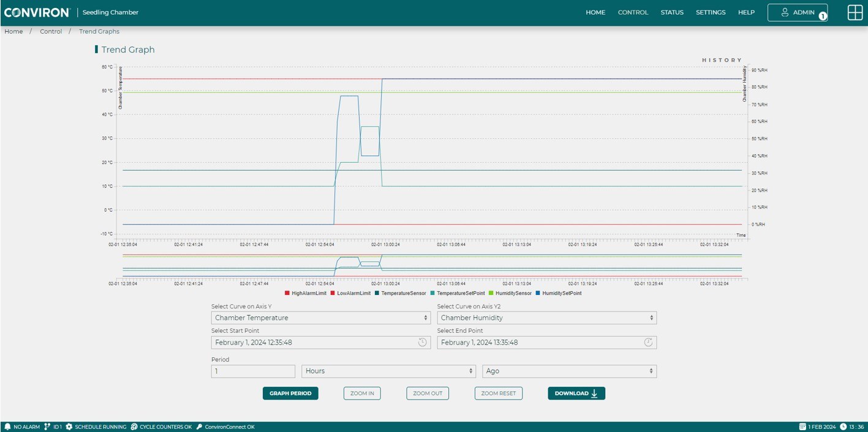
Task: Open the SETTINGS menu
Action: (711, 12)
